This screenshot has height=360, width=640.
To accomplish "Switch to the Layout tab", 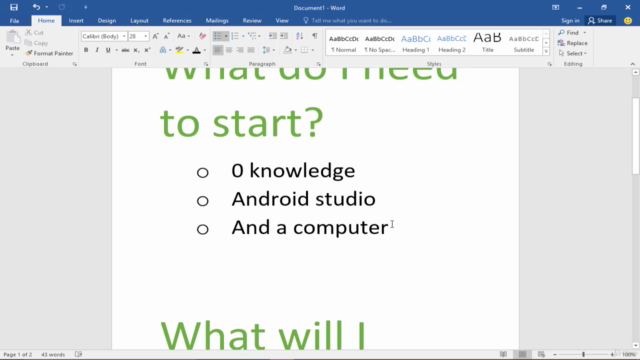I will [139, 20].
